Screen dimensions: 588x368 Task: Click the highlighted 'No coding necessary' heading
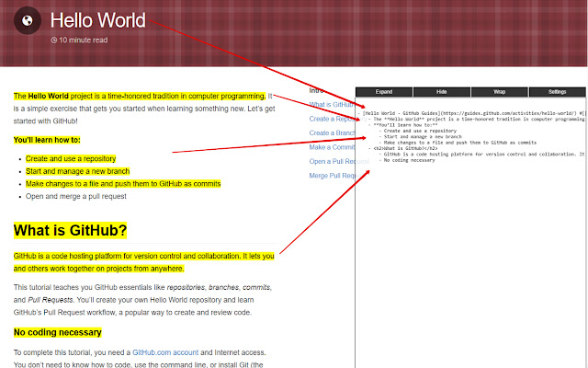click(57, 332)
